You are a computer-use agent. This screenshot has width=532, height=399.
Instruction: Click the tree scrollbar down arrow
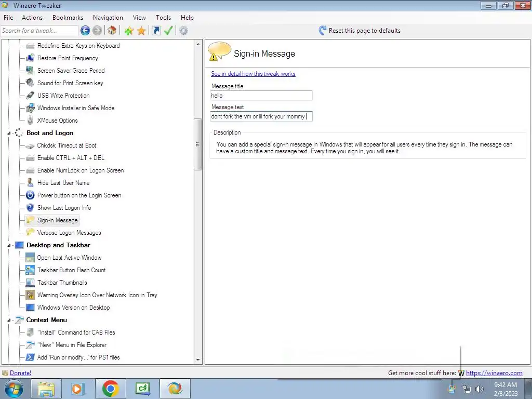click(x=198, y=360)
